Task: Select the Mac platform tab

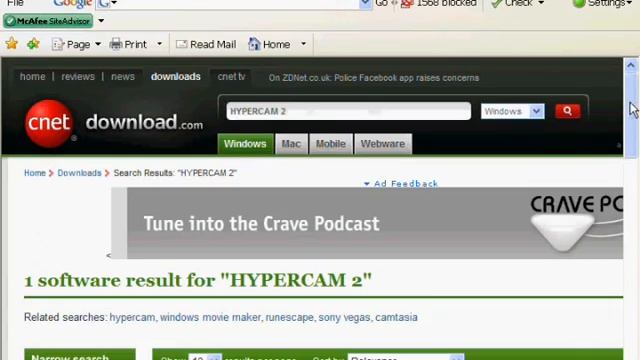Action: click(291, 144)
